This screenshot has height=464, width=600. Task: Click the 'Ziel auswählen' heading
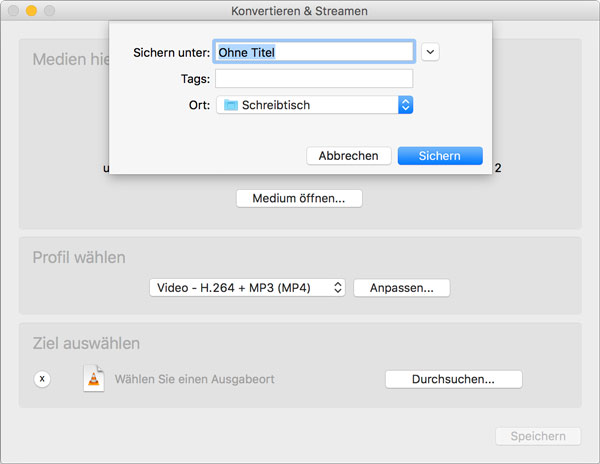click(86, 344)
